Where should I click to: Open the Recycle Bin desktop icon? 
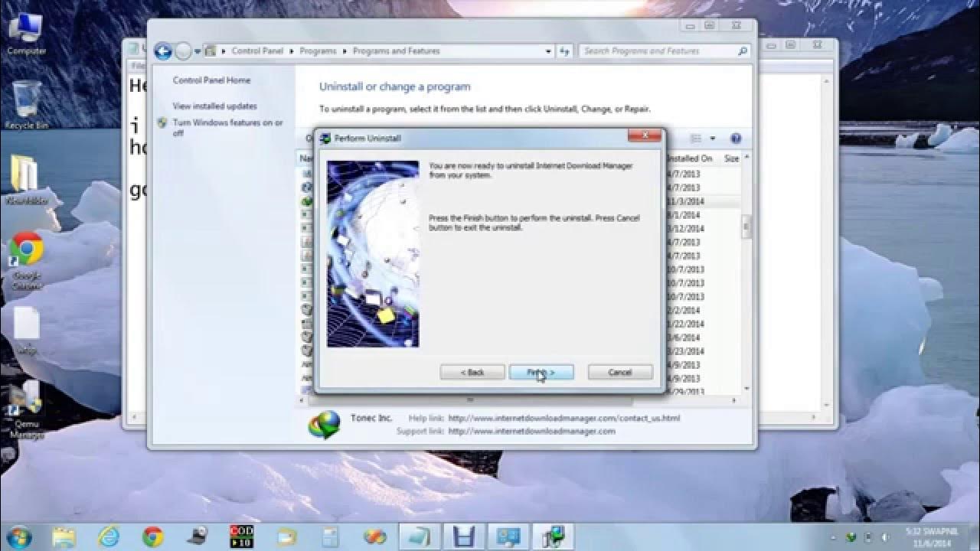[x=27, y=105]
